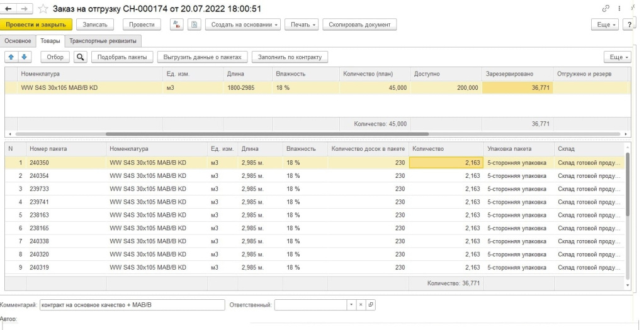This screenshot has height=330, width=644.
Task: Click Выгрузить данные о пакетах
Action: [203, 57]
